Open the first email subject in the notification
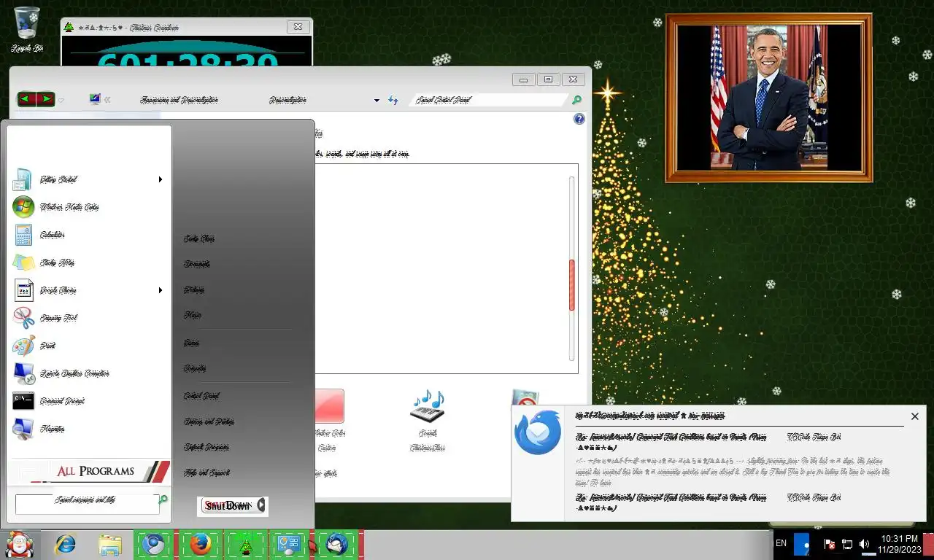The width and height of the screenshot is (934, 560). pos(671,442)
